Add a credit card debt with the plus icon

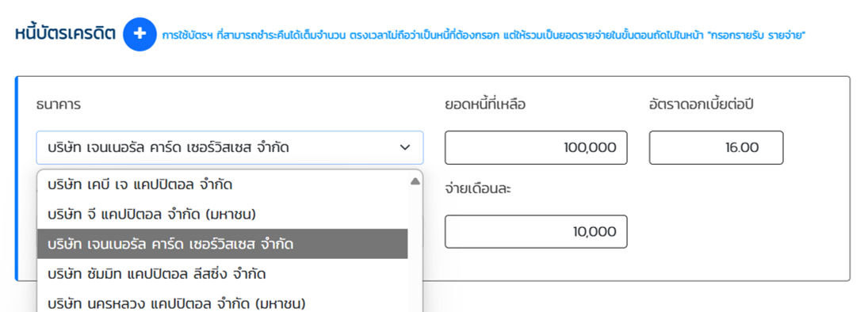tap(140, 34)
